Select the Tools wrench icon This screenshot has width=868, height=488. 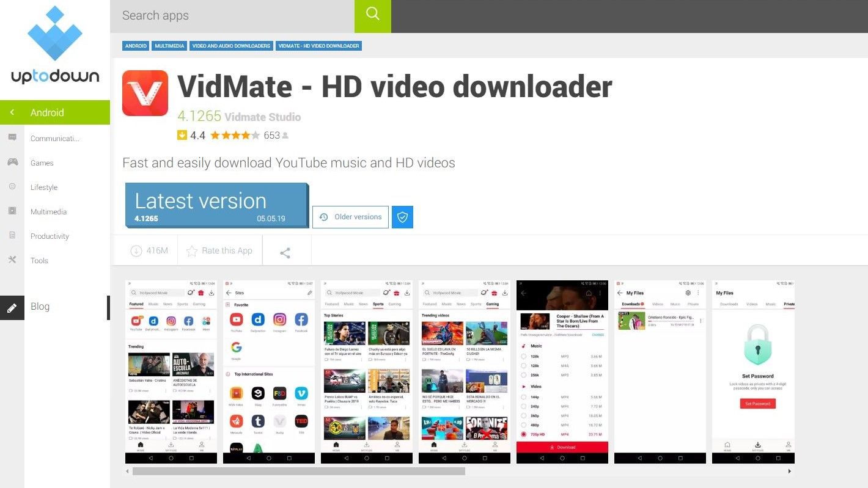pos(12,260)
